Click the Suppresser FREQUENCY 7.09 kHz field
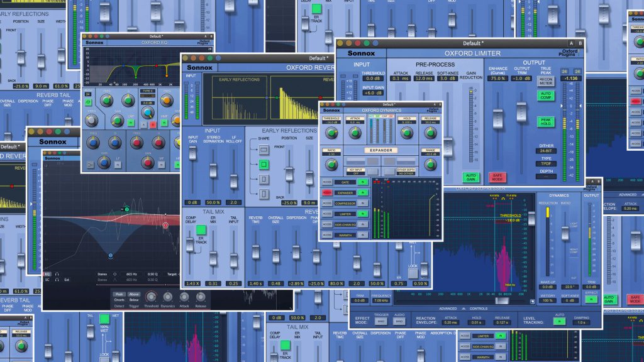 (380, 300)
